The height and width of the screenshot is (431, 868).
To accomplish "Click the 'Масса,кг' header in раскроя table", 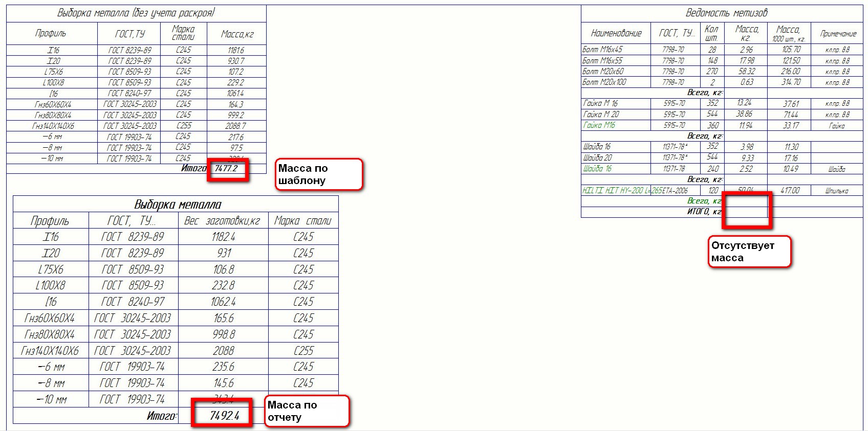I will pos(237,34).
